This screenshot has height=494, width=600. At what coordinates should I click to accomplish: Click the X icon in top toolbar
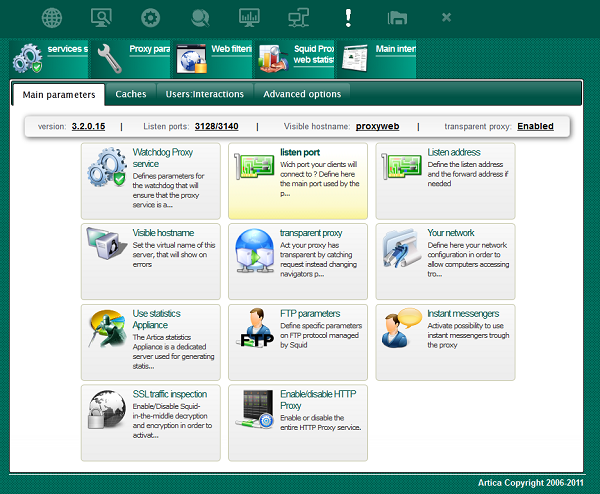click(446, 17)
